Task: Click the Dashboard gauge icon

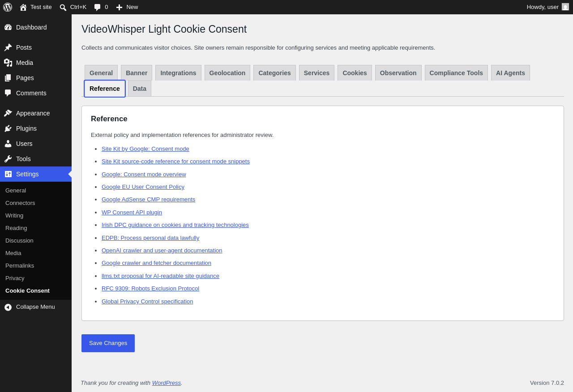Action: (x=8, y=27)
